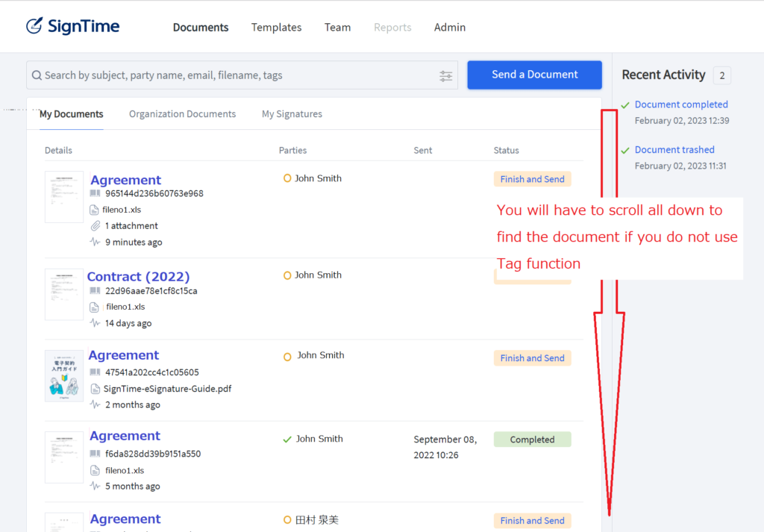Click paperclip icon next to 1 attachment
This screenshot has width=764, height=532.
click(x=95, y=225)
